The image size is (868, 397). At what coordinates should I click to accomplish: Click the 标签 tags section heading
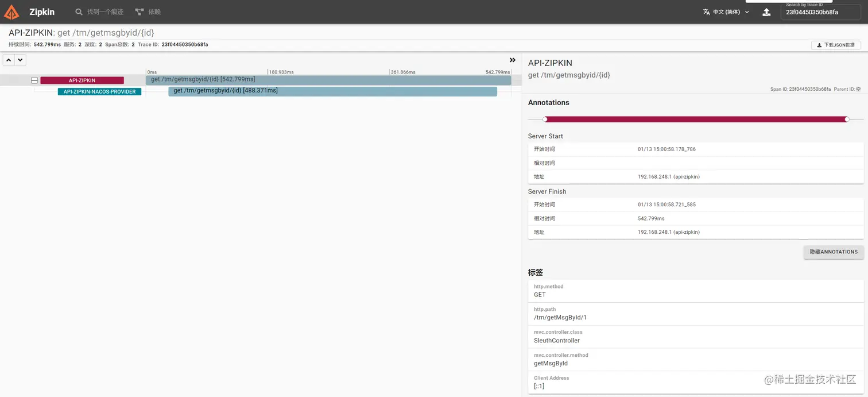pyautogui.click(x=536, y=272)
